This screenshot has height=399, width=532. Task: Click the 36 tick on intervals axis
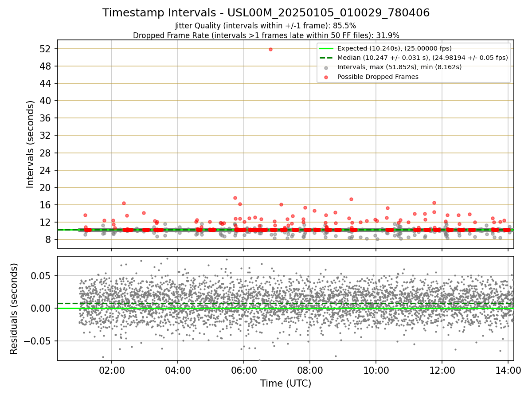point(46,118)
